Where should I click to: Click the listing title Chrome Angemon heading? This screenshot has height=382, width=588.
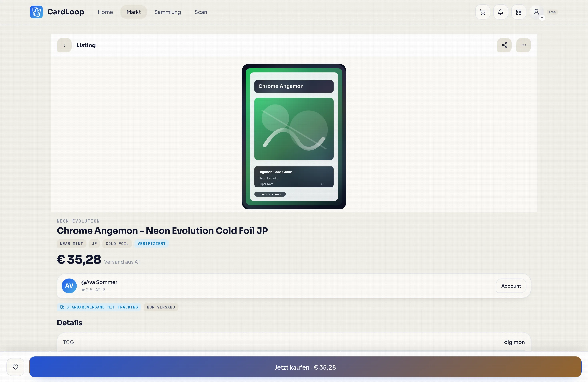click(162, 231)
